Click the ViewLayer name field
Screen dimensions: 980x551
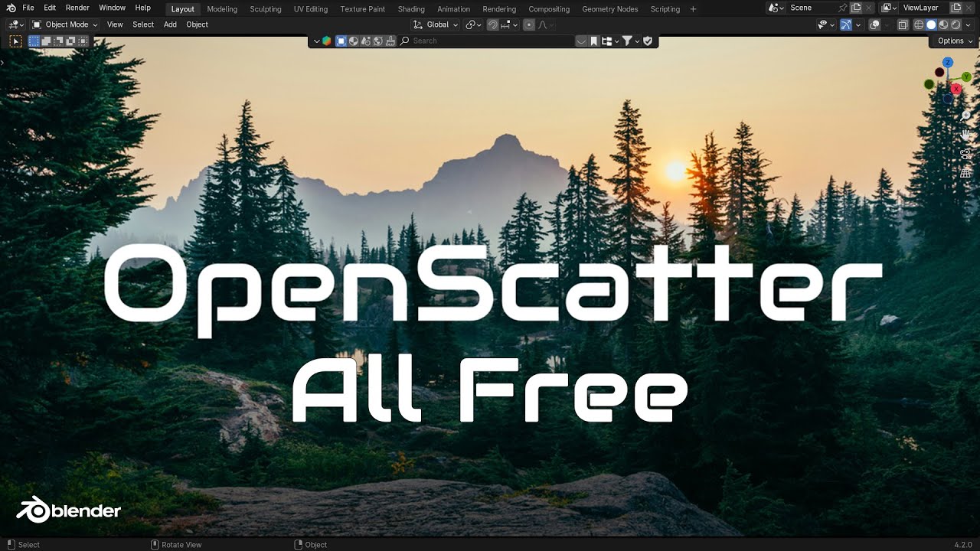tap(925, 8)
